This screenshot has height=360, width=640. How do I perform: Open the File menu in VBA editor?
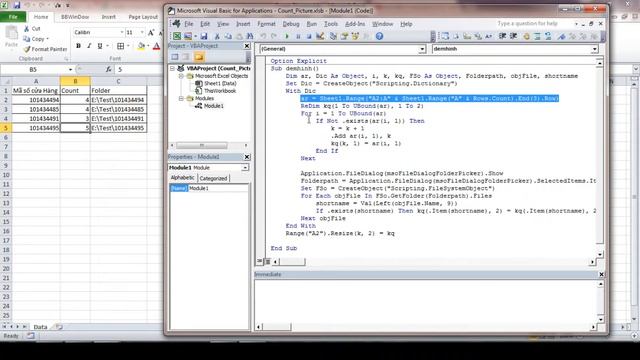(x=189, y=24)
